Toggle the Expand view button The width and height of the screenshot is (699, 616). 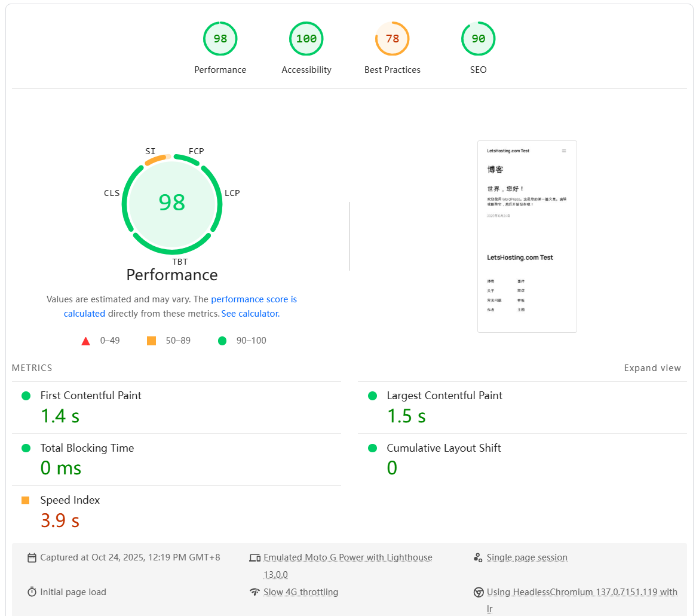[x=652, y=367]
